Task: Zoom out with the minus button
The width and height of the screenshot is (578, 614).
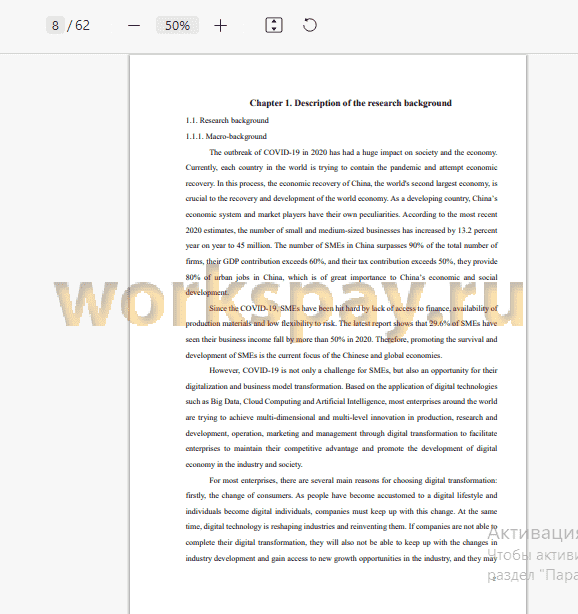Action: 134,26
